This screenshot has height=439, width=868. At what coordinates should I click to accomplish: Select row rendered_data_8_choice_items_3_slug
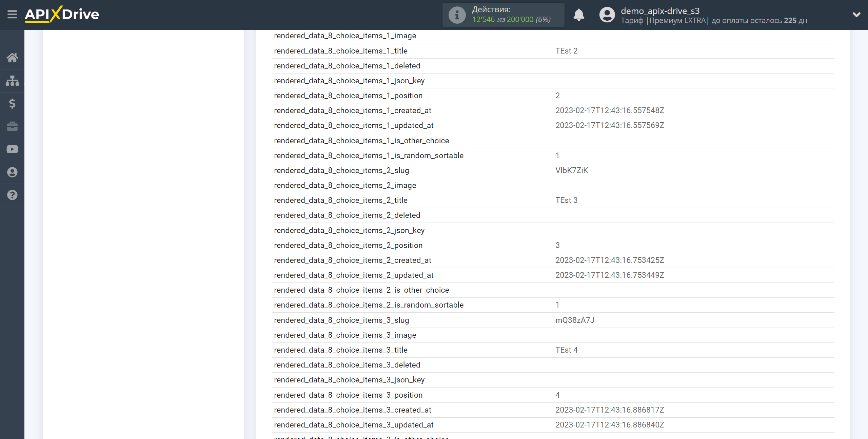(x=553, y=320)
